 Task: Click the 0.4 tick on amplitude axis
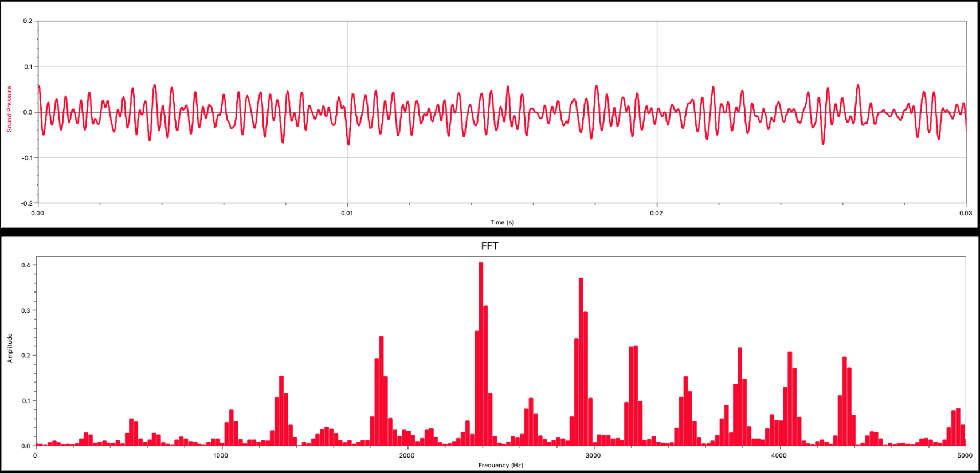26,265
